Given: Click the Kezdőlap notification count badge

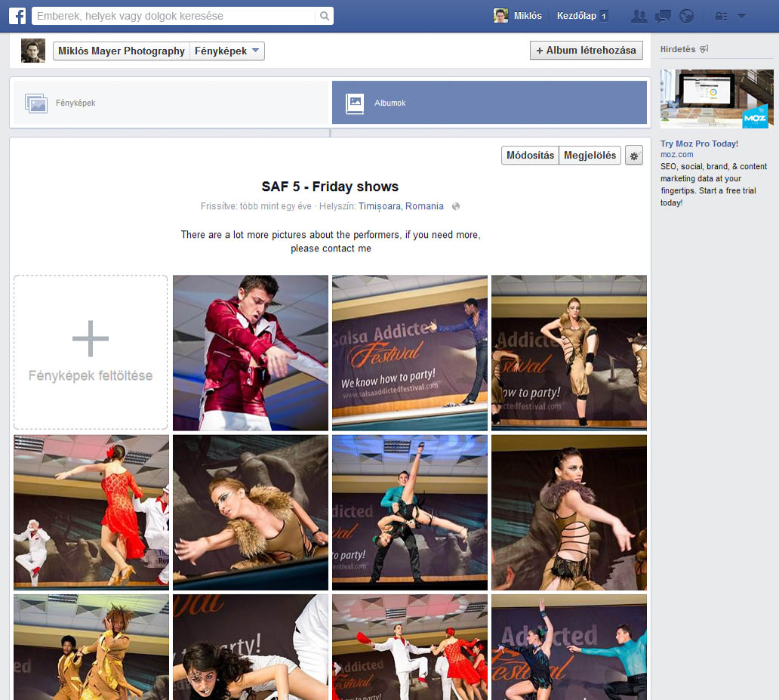Looking at the screenshot, I should tap(604, 17).
